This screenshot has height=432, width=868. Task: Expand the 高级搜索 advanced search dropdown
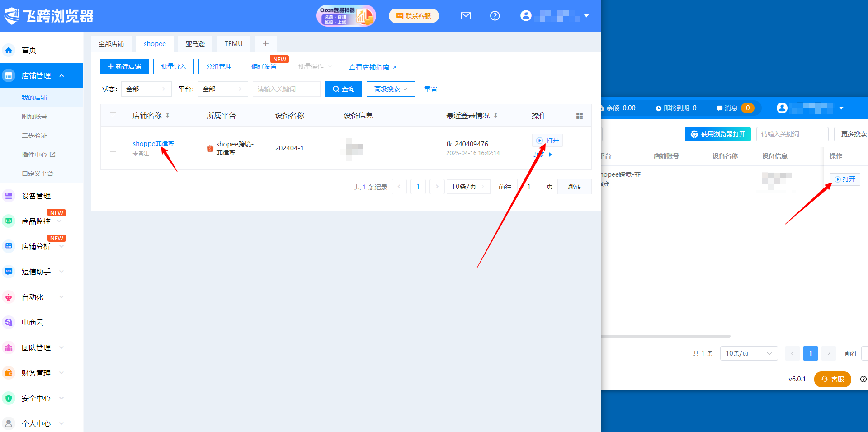tap(391, 89)
